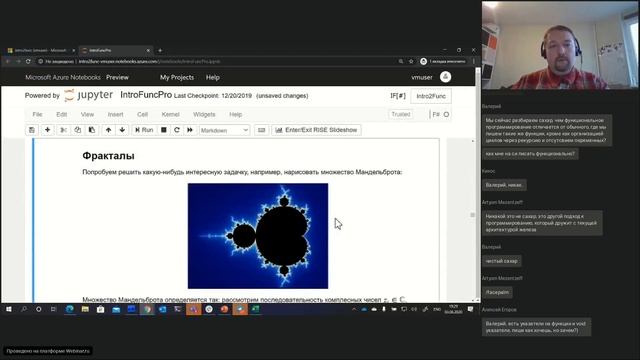This screenshot has width=640, height=360.
Task: Reload the page in the browser
Action: click(x=28, y=61)
